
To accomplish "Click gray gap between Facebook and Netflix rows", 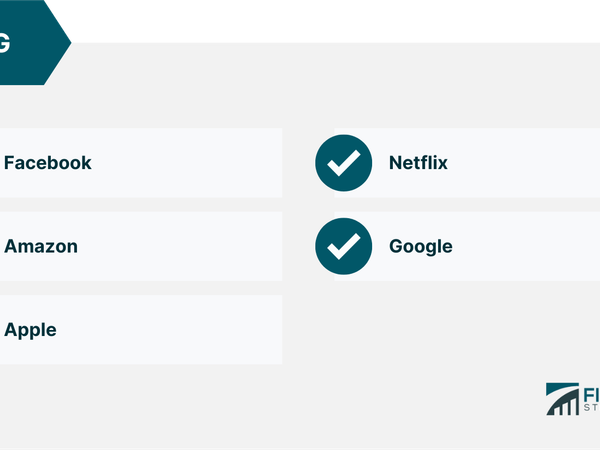I will click(x=298, y=163).
